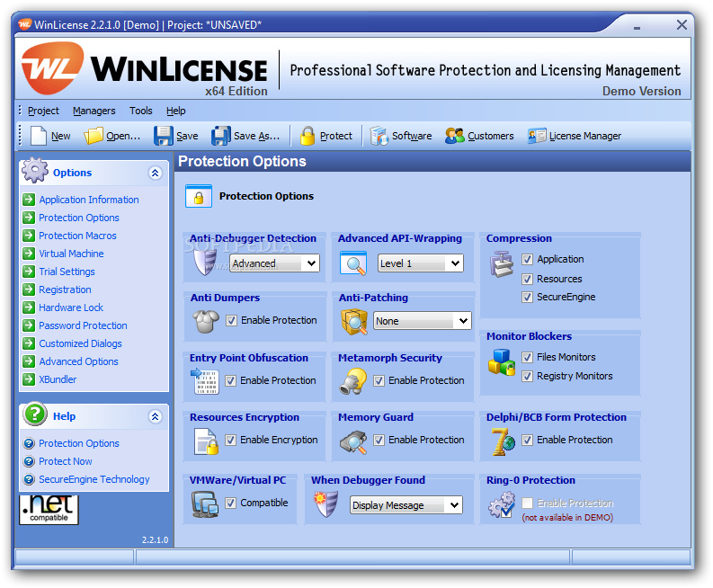Click the green Help question mark icon
The width and height of the screenshot is (713, 588).
point(35,414)
